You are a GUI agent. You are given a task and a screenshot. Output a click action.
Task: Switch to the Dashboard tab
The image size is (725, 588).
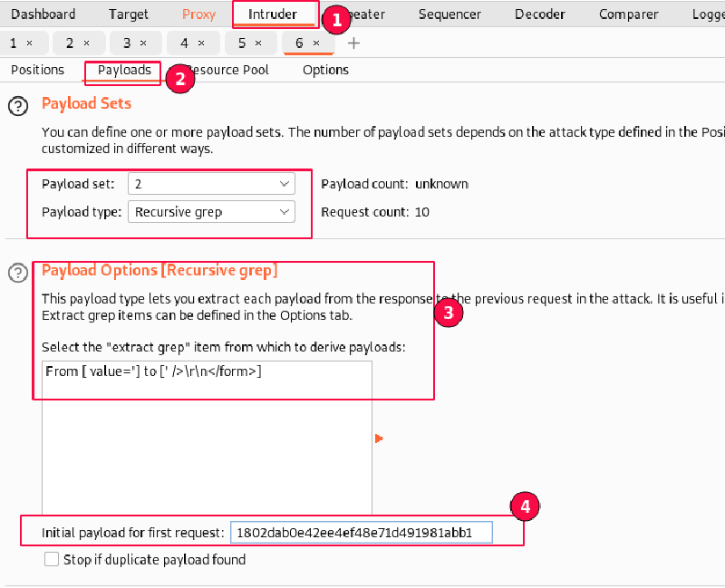pyautogui.click(x=43, y=14)
